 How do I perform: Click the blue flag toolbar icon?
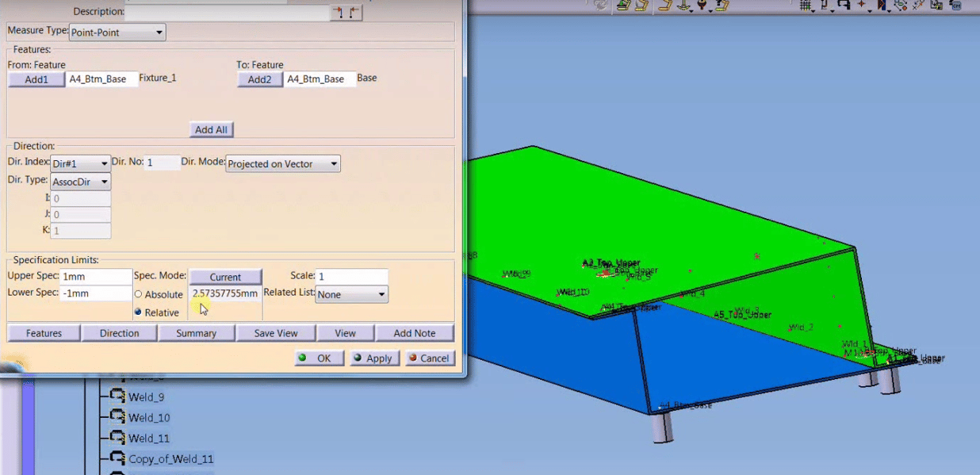882,6
